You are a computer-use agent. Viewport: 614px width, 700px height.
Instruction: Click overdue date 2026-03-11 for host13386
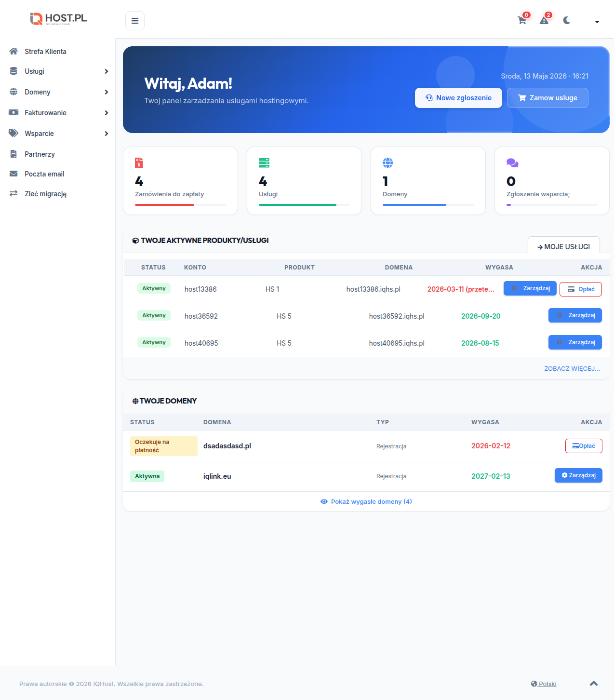(x=461, y=289)
